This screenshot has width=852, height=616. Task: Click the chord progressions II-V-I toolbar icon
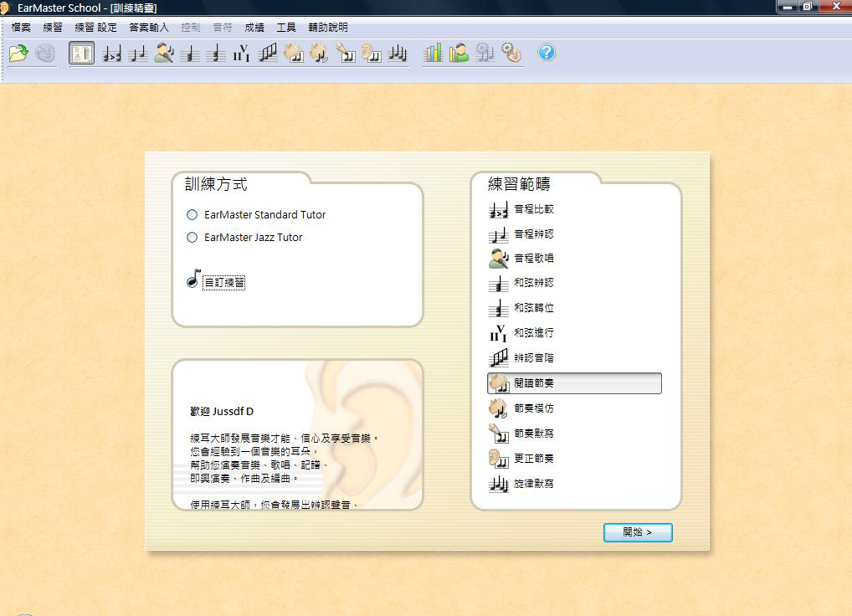(241, 54)
